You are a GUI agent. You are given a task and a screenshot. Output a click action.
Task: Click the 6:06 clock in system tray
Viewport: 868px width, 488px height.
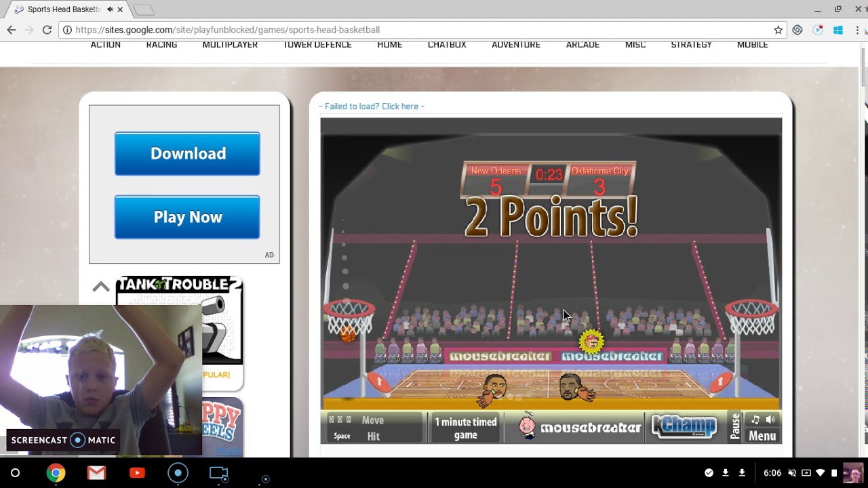click(x=772, y=473)
